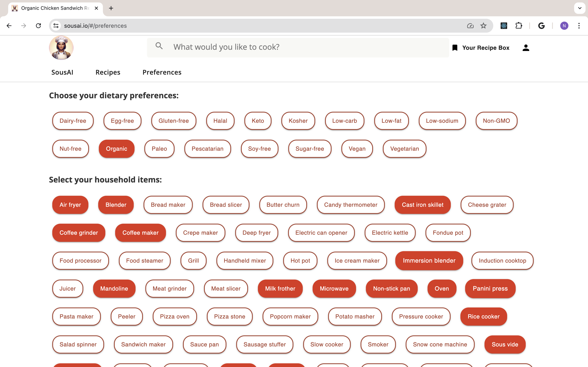Click the SousAI home link
The height and width of the screenshot is (367, 588).
click(x=63, y=72)
